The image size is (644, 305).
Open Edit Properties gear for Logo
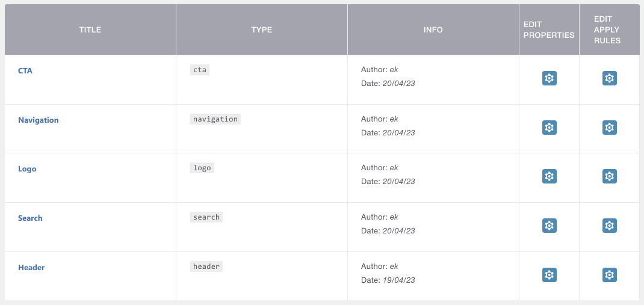549,176
